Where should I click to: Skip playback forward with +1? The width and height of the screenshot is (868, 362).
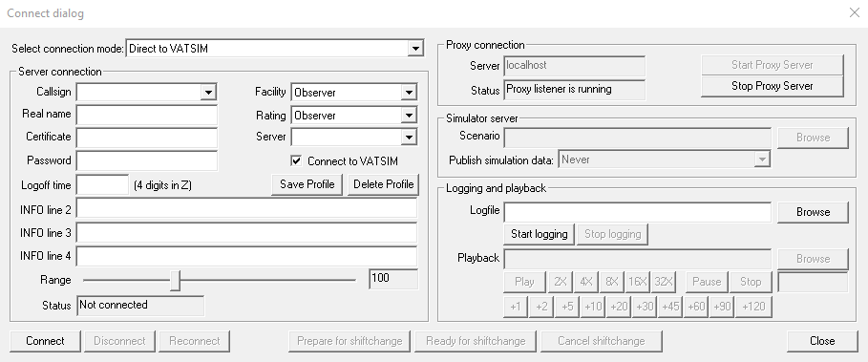515,307
